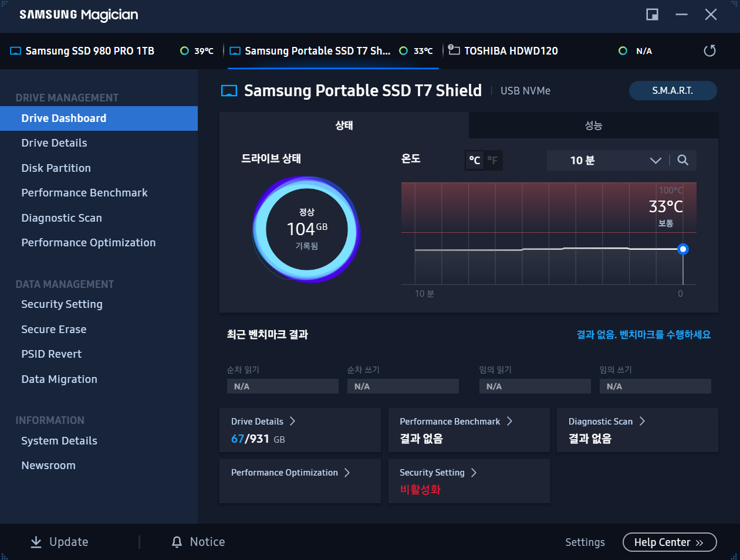Click the temperature graph current point marker
This screenshot has width=740, height=560.
682,249
